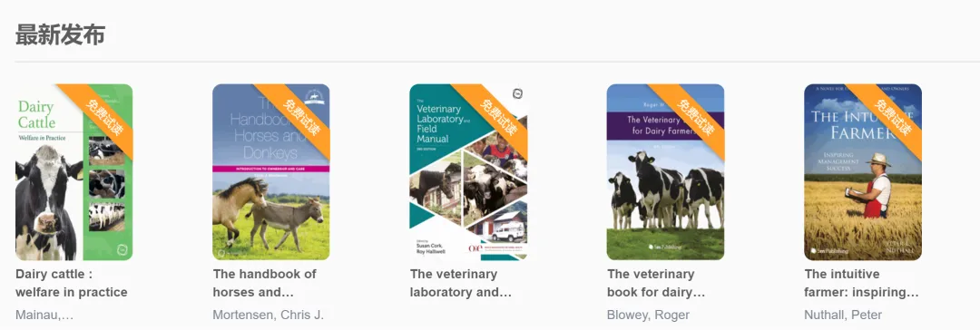The image size is (980, 330).
Task: Open title link "Dairy cattle : welfare in practice"
Action: click(x=72, y=283)
